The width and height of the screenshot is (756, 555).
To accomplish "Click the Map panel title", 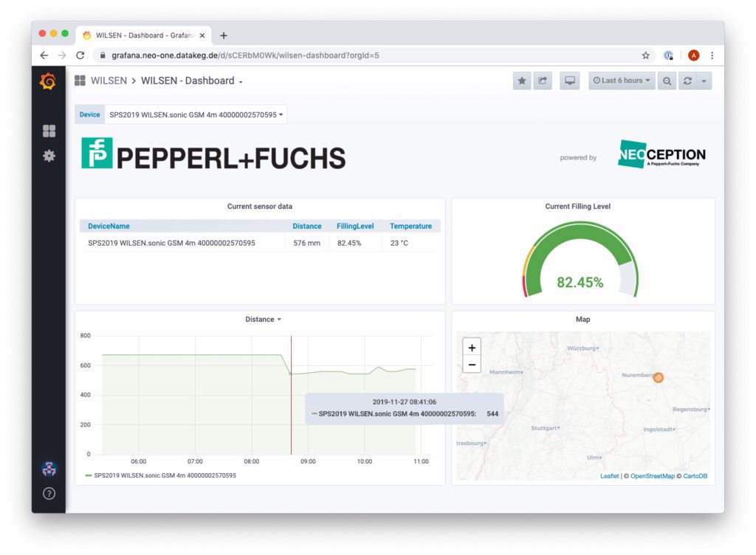I will pos(583,320).
